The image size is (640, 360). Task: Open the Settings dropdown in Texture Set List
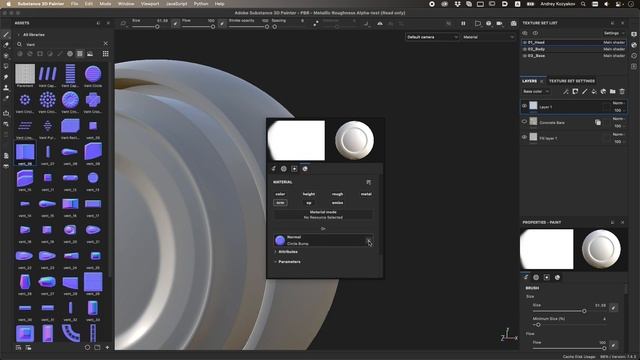tap(613, 33)
